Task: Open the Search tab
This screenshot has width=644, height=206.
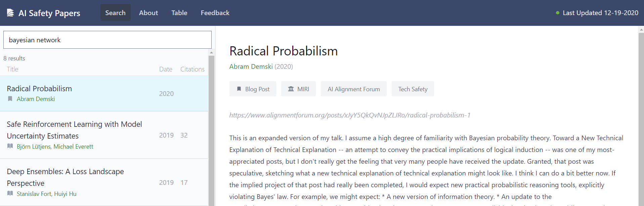Action: pyautogui.click(x=115, y=13)
